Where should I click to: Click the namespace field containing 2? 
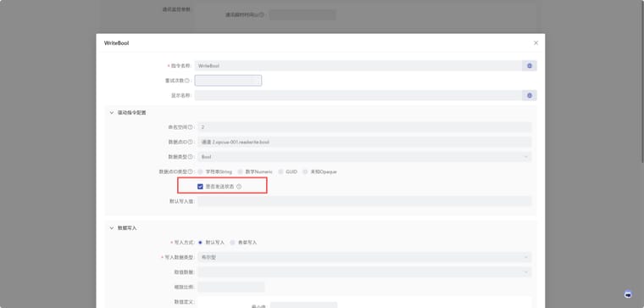point(364,127)
